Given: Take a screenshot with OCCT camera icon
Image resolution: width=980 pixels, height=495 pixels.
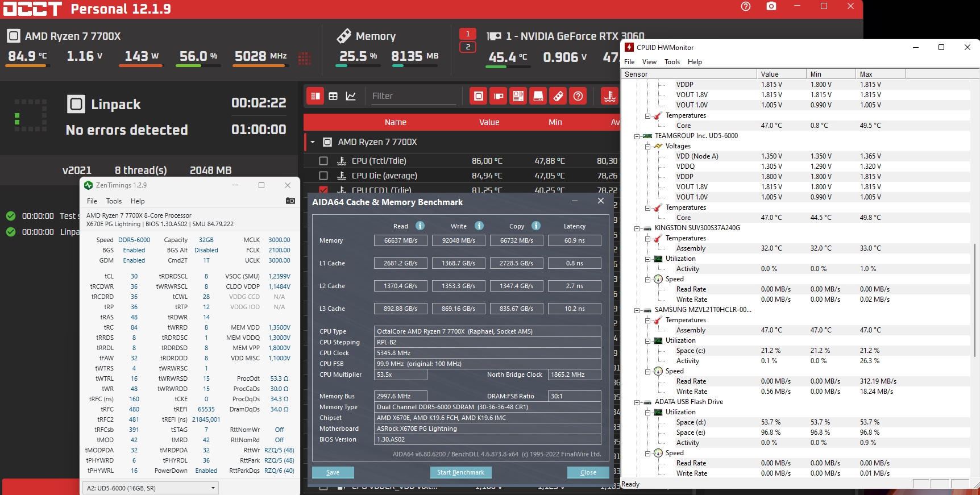Looking at the screenshot, I should coord(771,6).
